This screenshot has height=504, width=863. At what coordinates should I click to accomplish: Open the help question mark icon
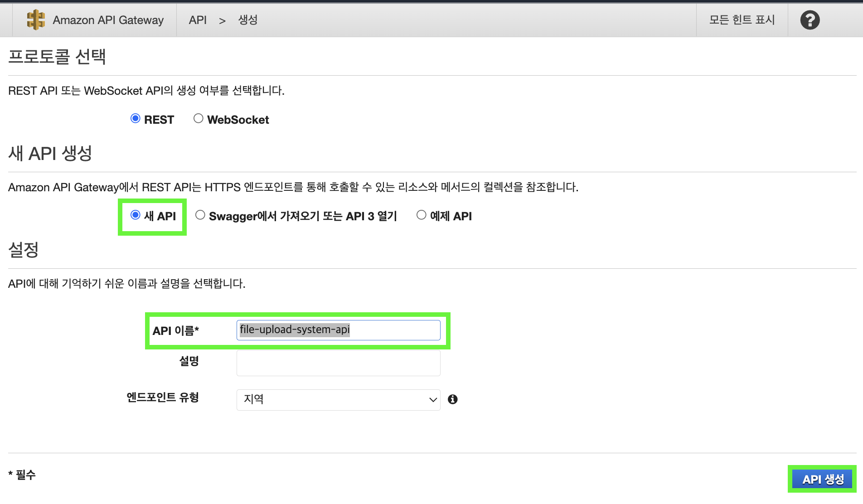(810, 20)
